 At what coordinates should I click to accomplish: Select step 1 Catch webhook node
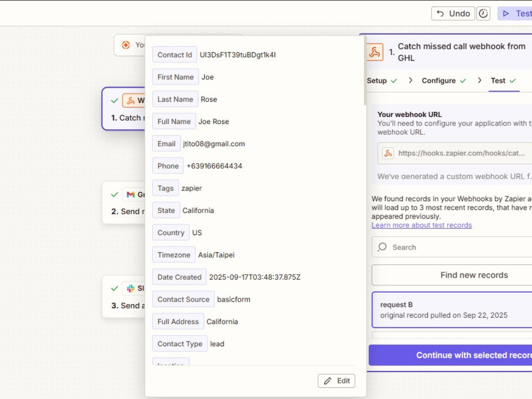click(123, 109)
